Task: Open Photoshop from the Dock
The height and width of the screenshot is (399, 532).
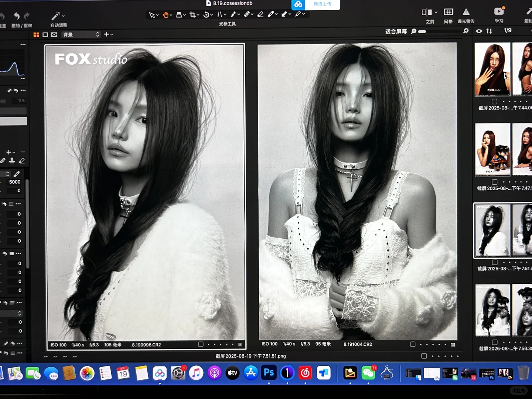Action: [269, 373]
